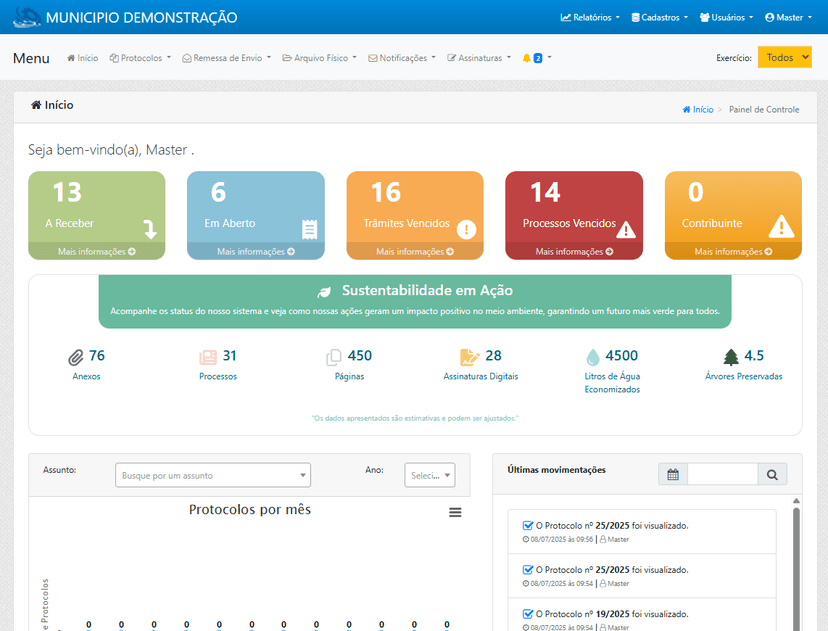This screenshot has width=828, height=631.
Task: Click the tree icon for Árvores Preservadas
Action: click(731, 357)
